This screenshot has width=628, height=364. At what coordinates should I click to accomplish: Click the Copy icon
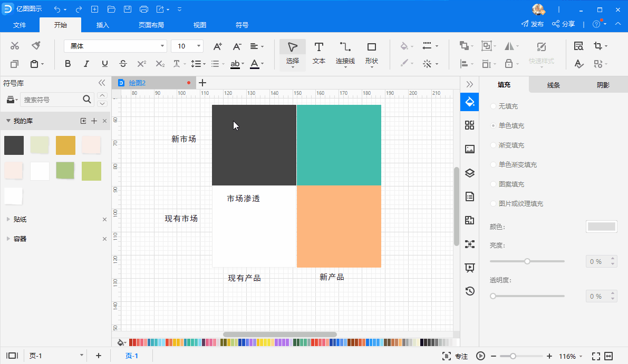pyautogui.click(x=14, y=64)
